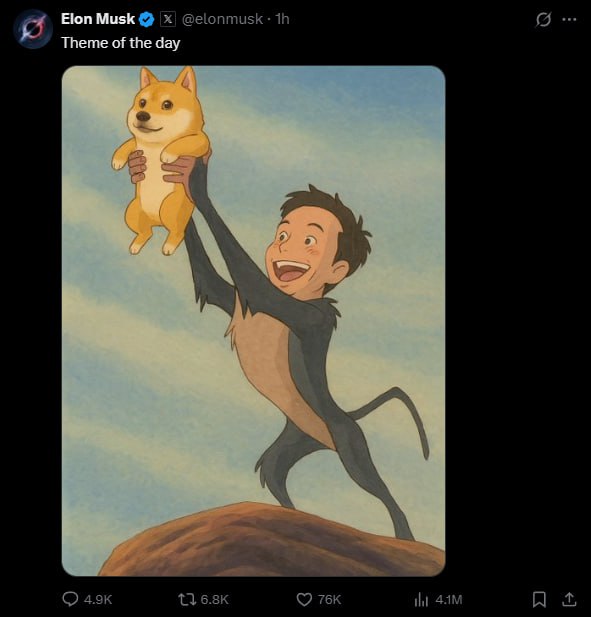The height and width of the screenshot is (617, 591).
Task: Click the 4.9K replies count
Action: tap(98, 599)
